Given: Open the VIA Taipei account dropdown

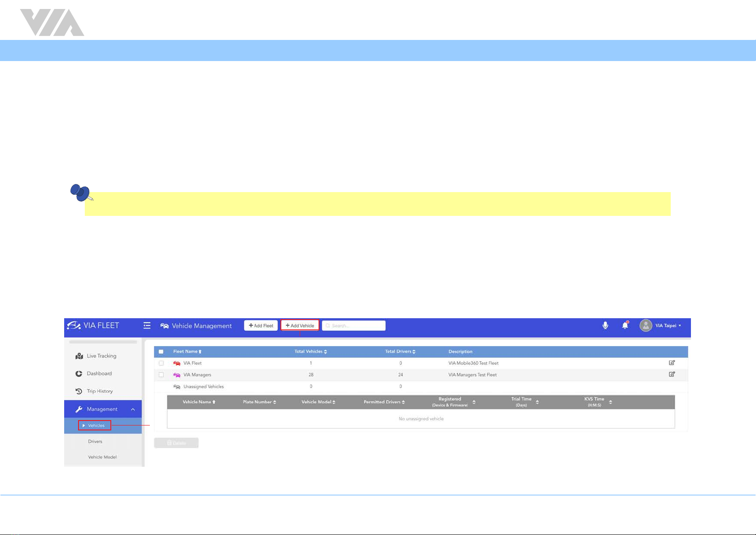Looking at the screenshot, I should tap(668, 325).
